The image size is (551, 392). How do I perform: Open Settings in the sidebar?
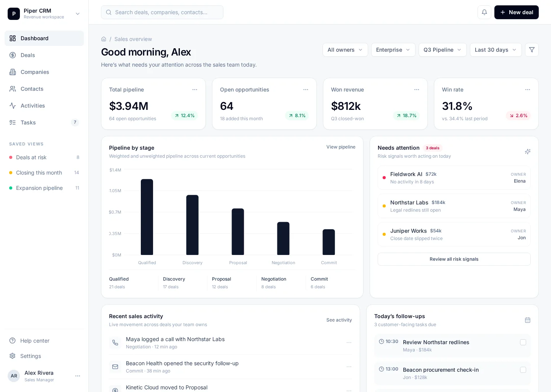[44, 356]
